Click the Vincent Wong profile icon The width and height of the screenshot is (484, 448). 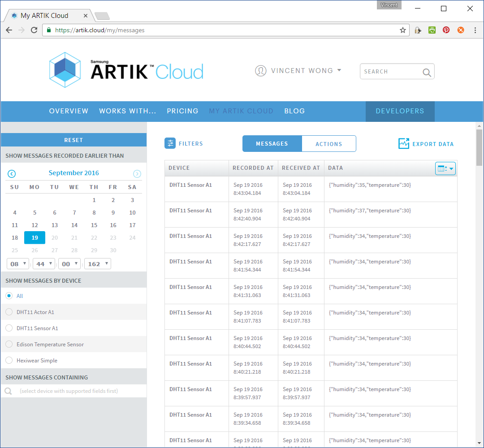[x=261, y=71]
